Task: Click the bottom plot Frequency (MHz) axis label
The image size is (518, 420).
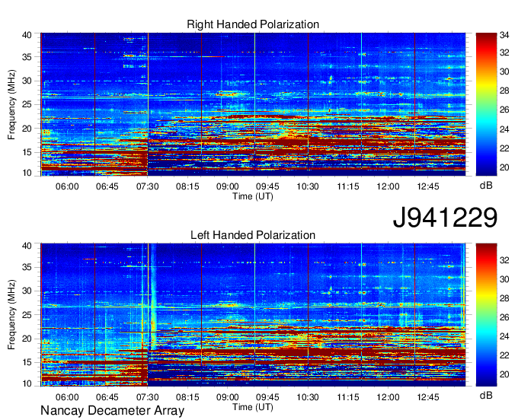Action: [11, 315]
